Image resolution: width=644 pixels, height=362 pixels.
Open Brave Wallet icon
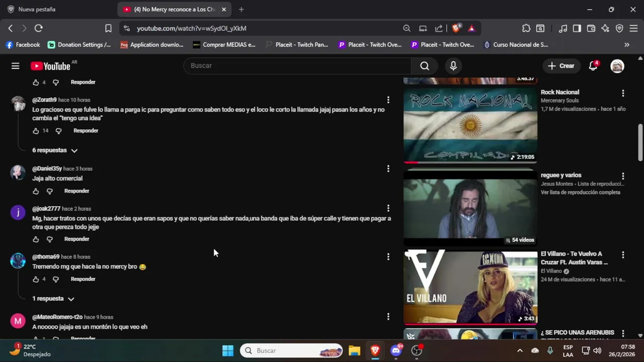point(591,28)
